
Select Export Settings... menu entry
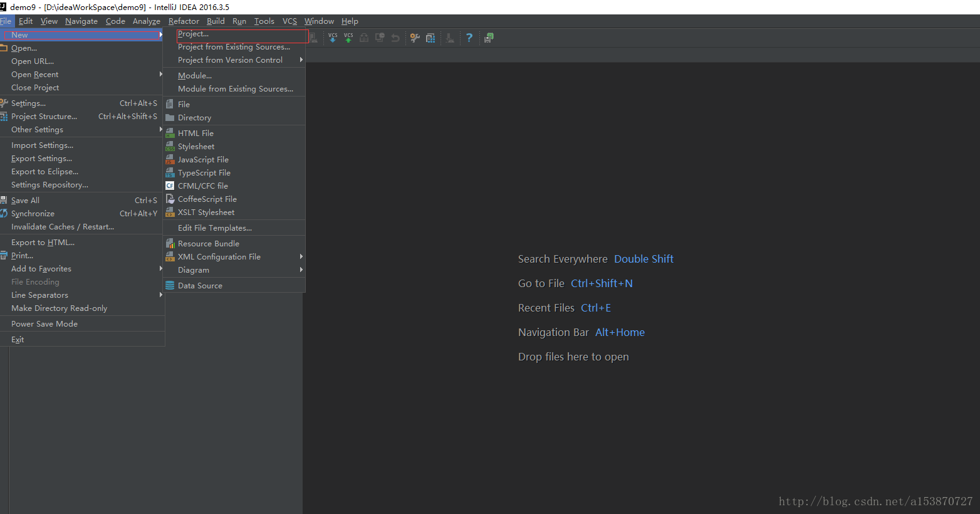[x=82, y=159]
